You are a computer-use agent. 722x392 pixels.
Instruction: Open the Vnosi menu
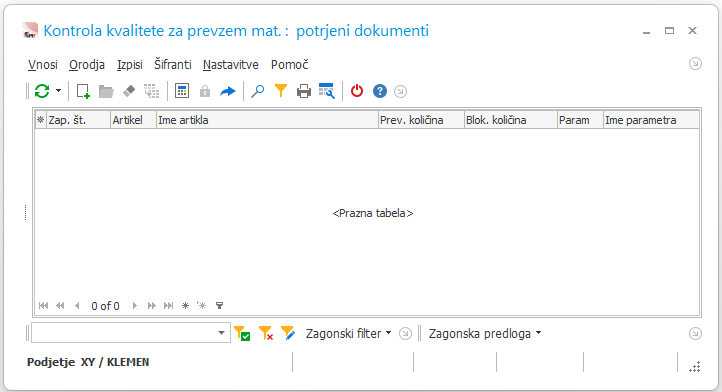click(x=43, y=64)
